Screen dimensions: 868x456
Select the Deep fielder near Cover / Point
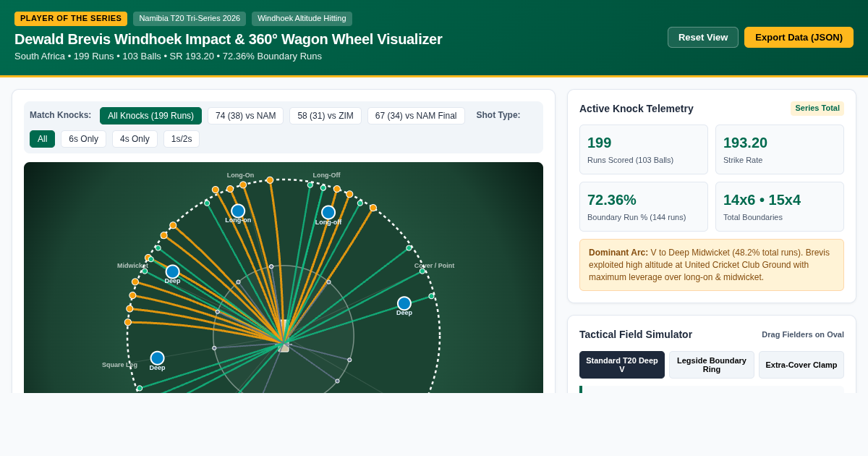click(x=404, y=303)
